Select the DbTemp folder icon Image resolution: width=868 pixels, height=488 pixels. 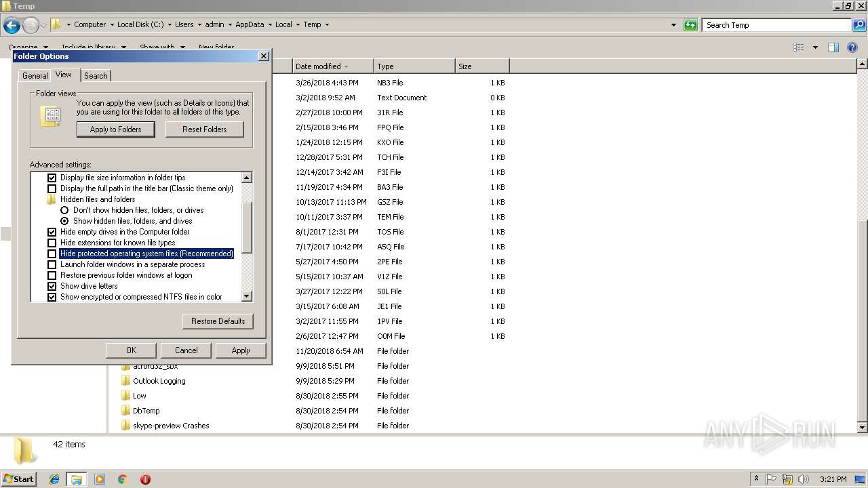pyautogui.click(x=125, y=411)
